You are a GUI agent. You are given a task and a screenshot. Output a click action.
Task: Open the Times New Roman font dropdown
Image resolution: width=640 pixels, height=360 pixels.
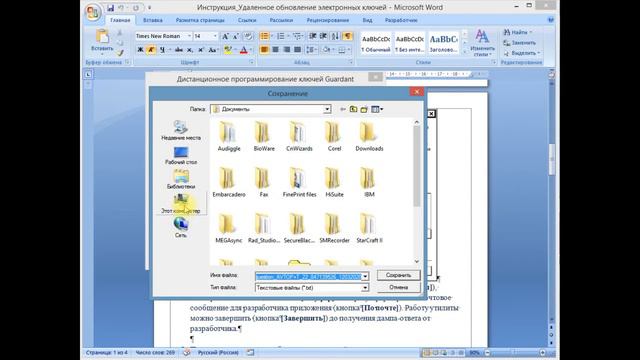click(189, 36)
